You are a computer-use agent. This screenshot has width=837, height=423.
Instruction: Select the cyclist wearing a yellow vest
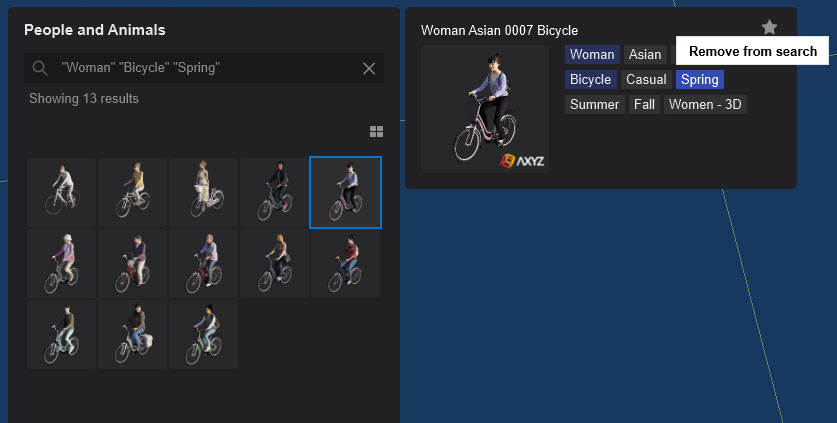pyautogui.click(x=133, y=192)
